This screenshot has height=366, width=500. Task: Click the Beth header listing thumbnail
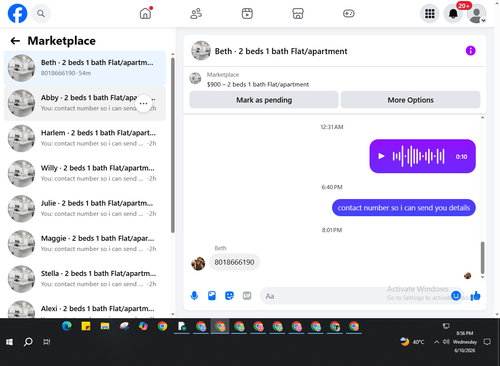click(x=201, y=51)
